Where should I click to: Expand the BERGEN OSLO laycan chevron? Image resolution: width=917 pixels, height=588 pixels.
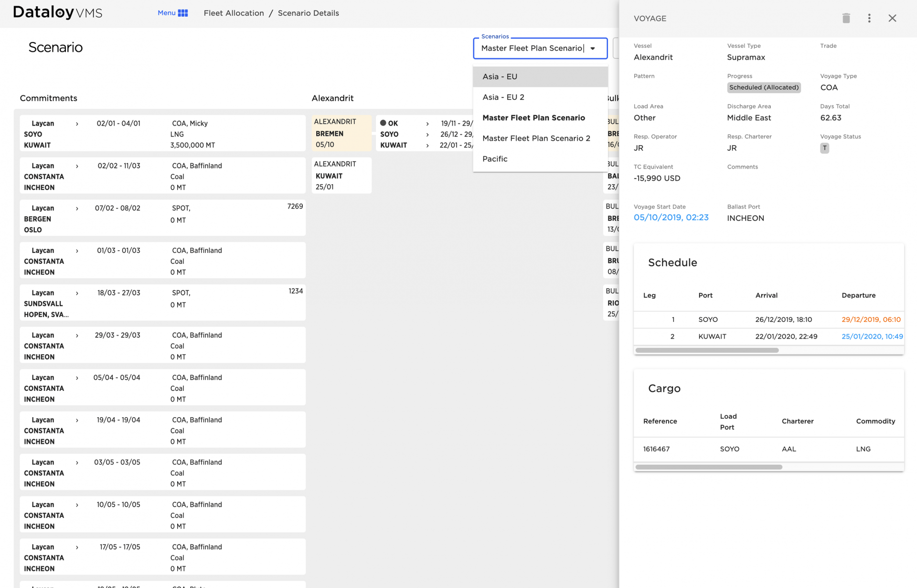(77, 209)
